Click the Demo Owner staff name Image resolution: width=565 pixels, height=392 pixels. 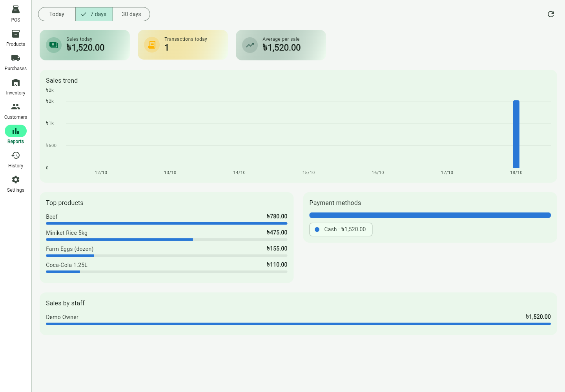click(x=62, y=317)
